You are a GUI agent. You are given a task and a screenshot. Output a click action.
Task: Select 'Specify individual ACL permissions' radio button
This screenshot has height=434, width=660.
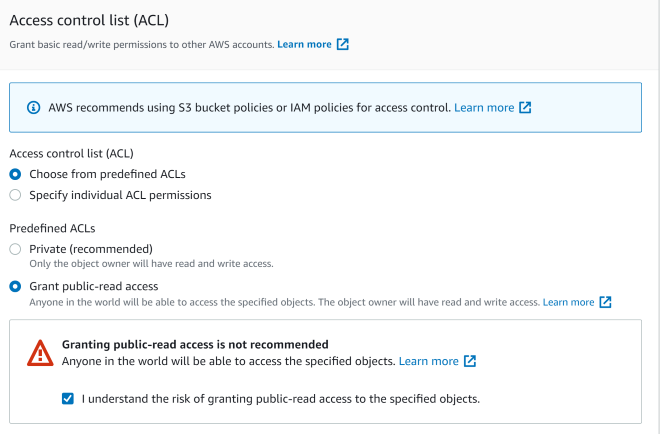(15, 195)
